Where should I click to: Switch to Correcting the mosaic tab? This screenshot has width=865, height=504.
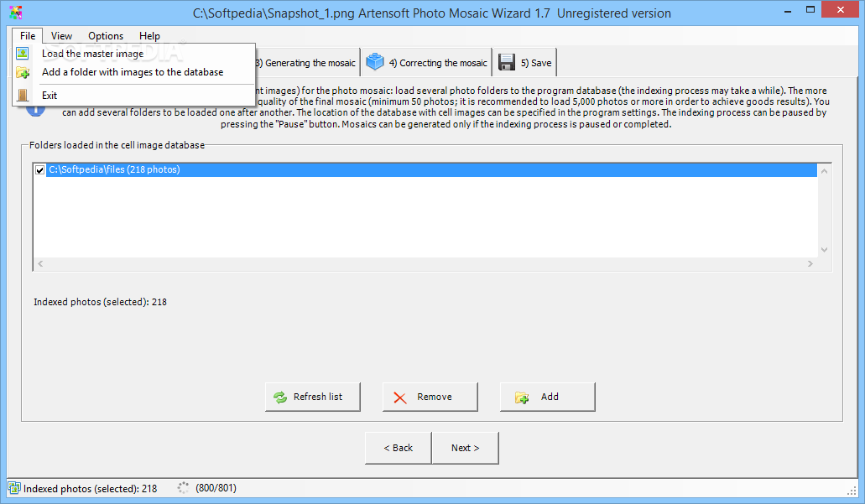427,62
